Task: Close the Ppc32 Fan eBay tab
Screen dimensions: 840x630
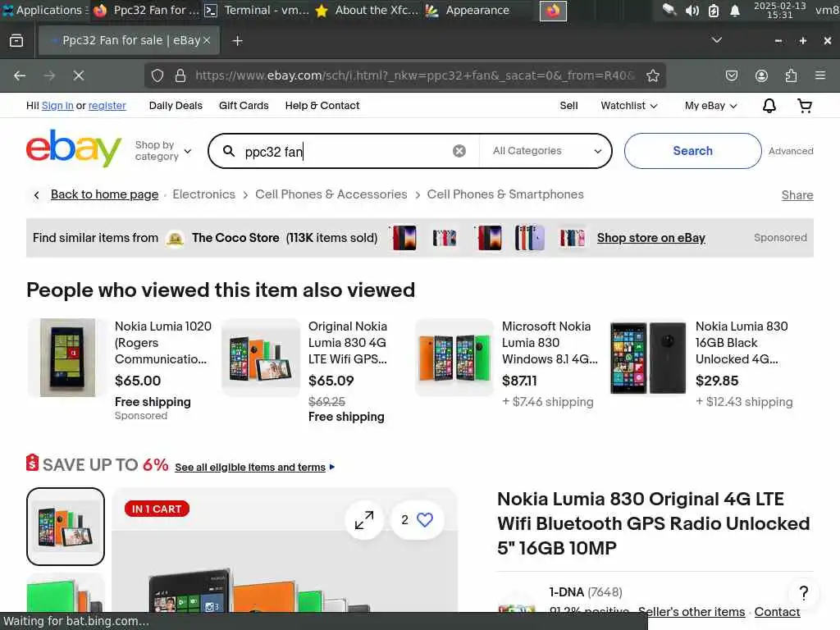Action: (207, 40)
